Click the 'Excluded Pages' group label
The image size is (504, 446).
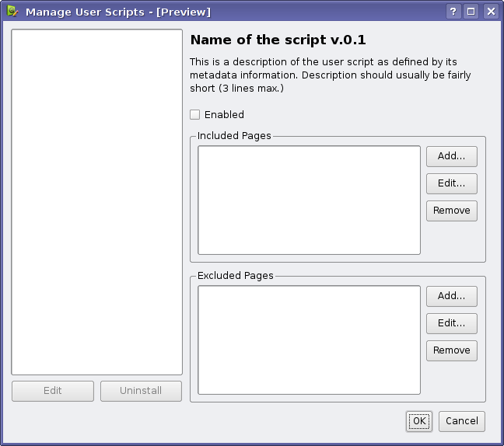[x=236, y=276]
